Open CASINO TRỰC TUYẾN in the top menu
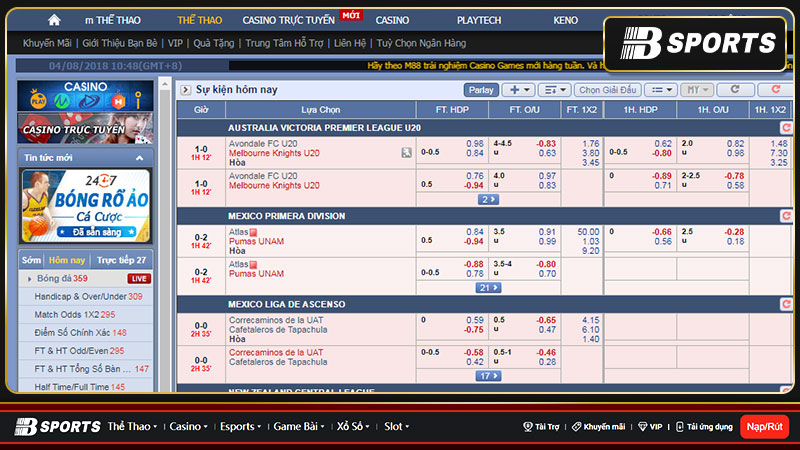 (x=288, y=20)
